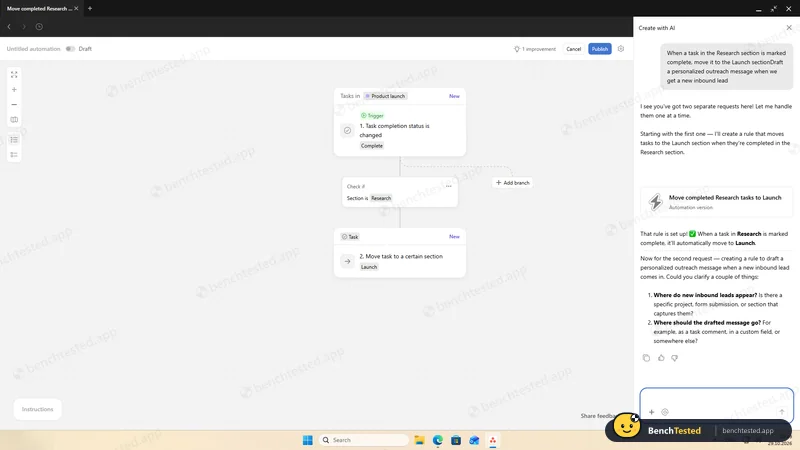Zoom out on the canvas
The image size is (800, 450).
click(14, 104)
